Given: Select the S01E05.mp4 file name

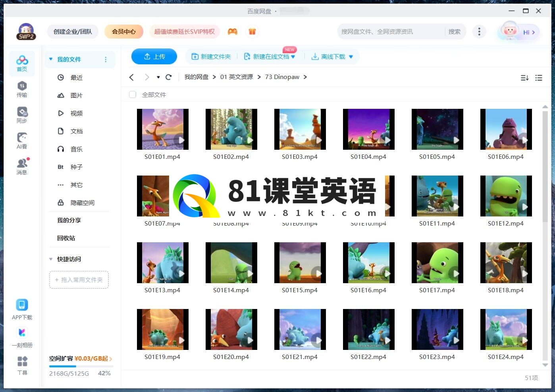Looking at the screenshot, I should click(437, 157).
